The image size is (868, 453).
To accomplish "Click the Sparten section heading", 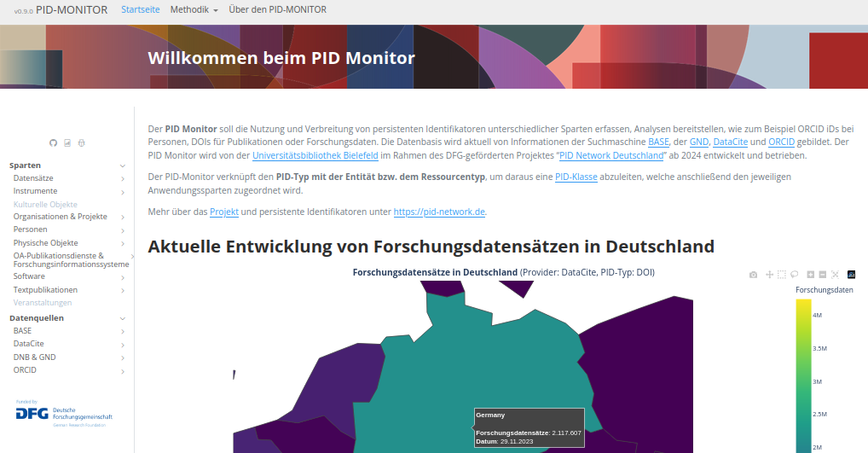I will point(25,165).
